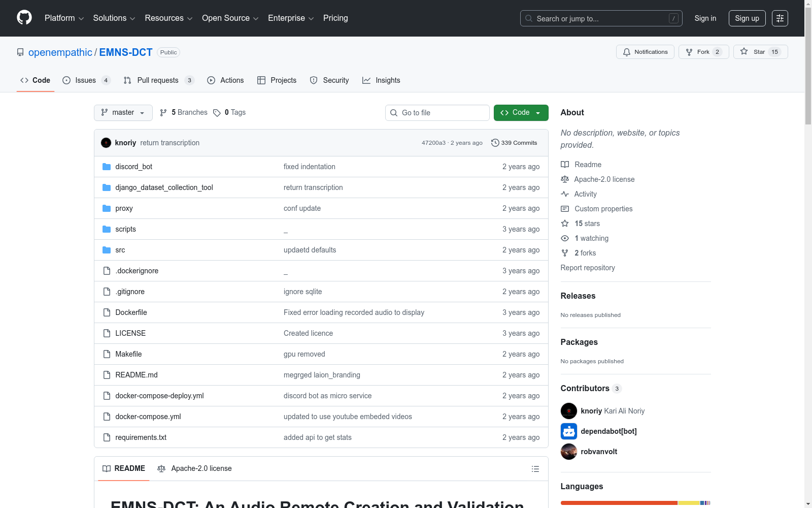Viewport: 812px width, 508px height.
Task: Open the Projects tab
Action: 277,80
